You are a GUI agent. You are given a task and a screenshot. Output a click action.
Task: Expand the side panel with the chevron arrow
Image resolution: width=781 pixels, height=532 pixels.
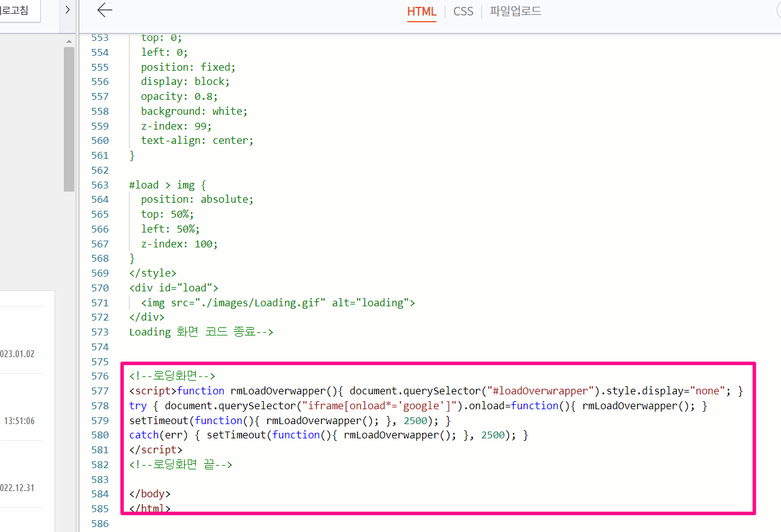click(68, 11)
